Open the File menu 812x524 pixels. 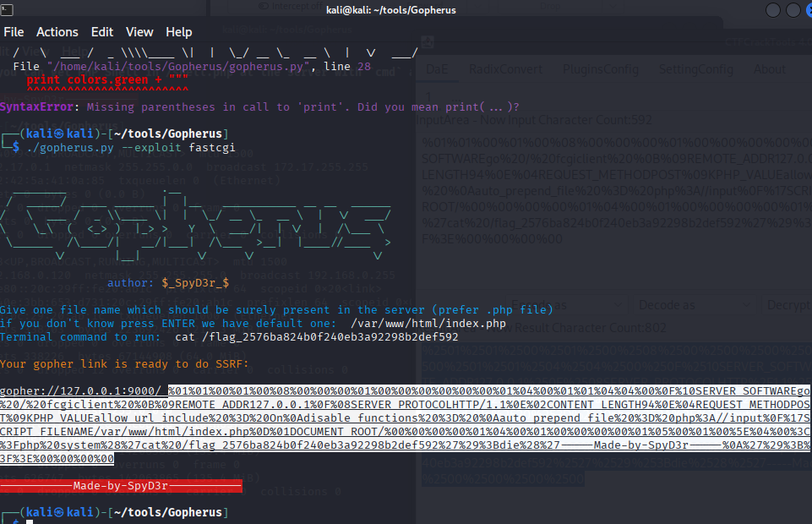click(x=14, y=32)
